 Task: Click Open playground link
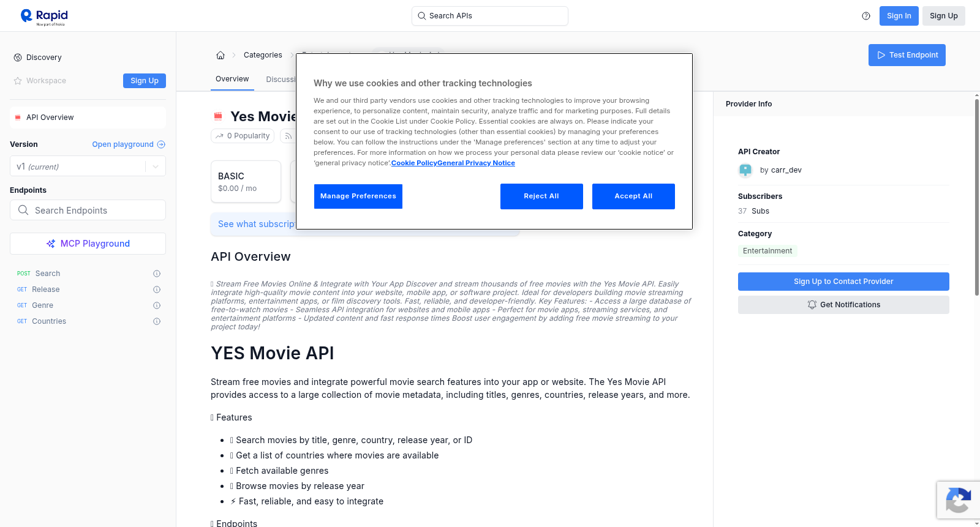(x=129, y=144)
